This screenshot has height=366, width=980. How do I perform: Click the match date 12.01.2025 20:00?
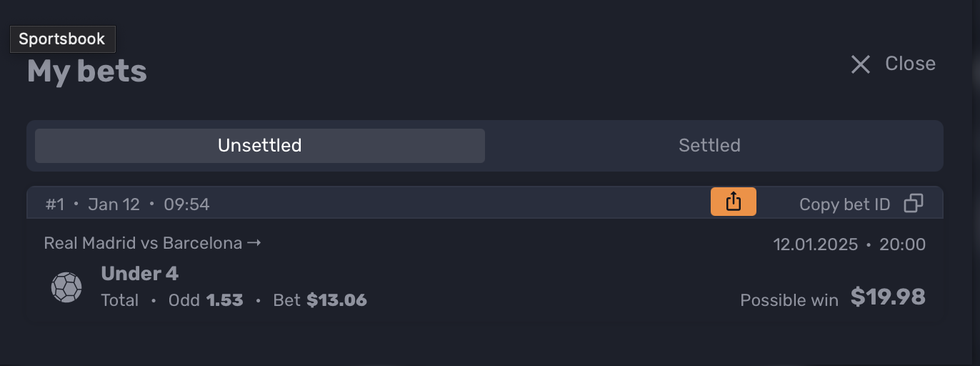tap(849, 244)
